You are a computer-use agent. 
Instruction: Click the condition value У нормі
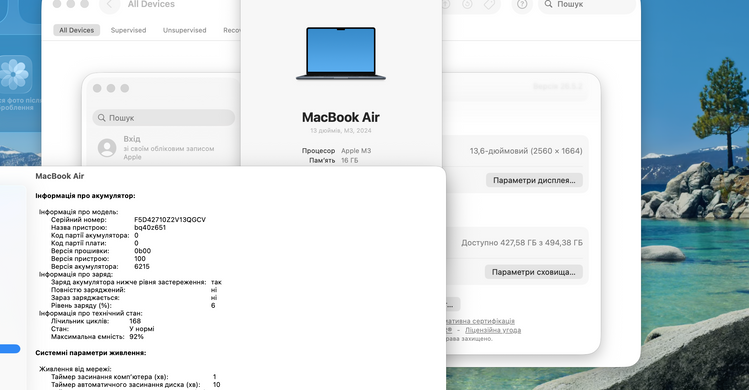[x=142, y=329]
